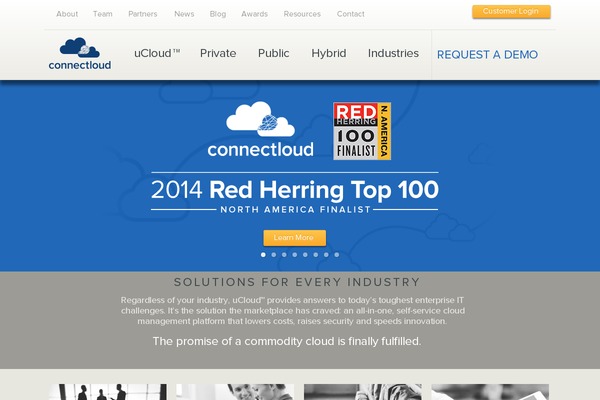The width and height of the screenshot is (600, 400).
Task: Select the Public menu item
Action: pos(274,53)
